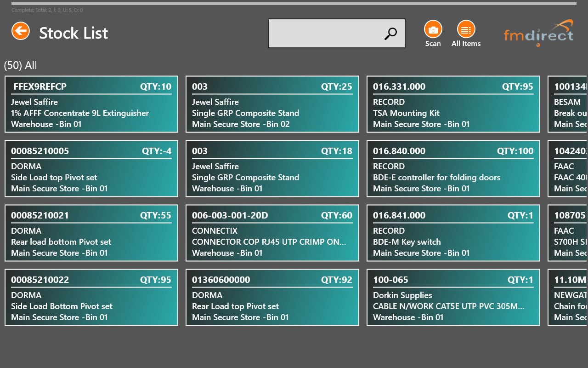Click "TSA Mounting Kit" description
The image size is (588, 368).
click(406, 113)
